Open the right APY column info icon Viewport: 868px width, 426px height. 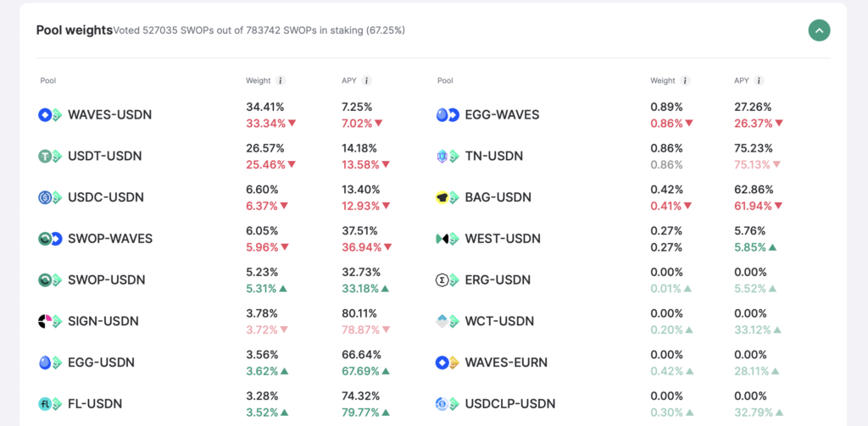pos(759,80)
